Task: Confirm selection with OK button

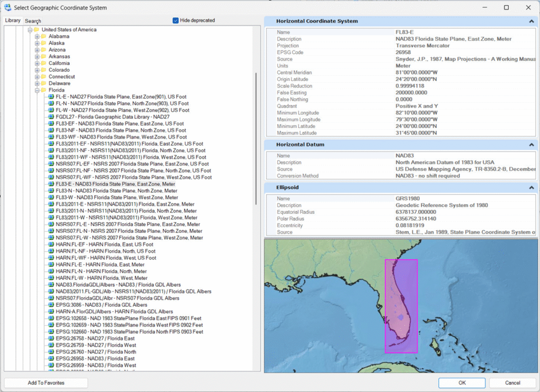Action: tap(462, 383)
